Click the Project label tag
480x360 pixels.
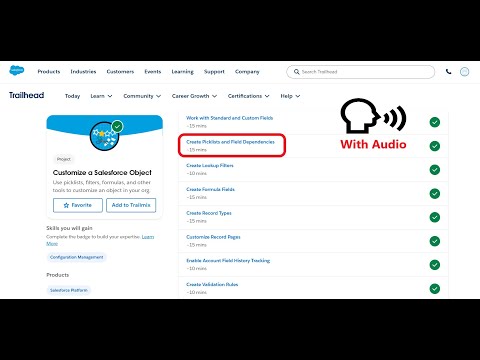point(64,159)
